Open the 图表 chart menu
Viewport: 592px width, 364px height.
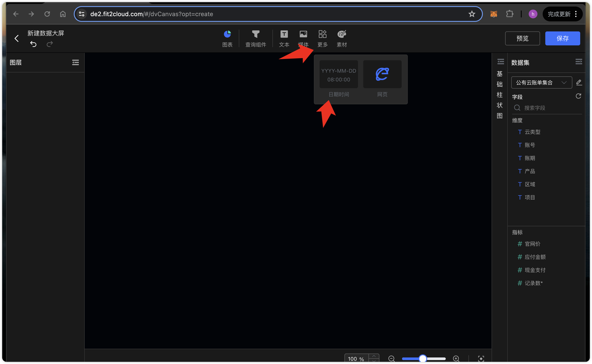point(227,39)
